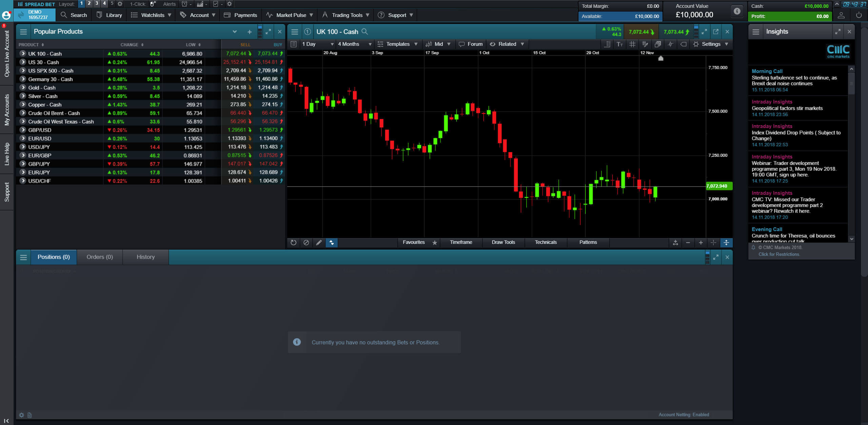Screen dimensions: 868x425
Task: Open the Technicals tab below chart
Action: click(x=546, y=243)
